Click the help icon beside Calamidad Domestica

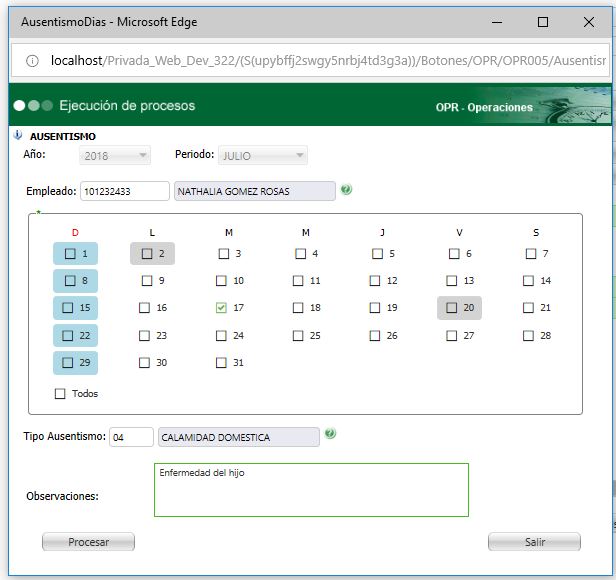(330, 435)
